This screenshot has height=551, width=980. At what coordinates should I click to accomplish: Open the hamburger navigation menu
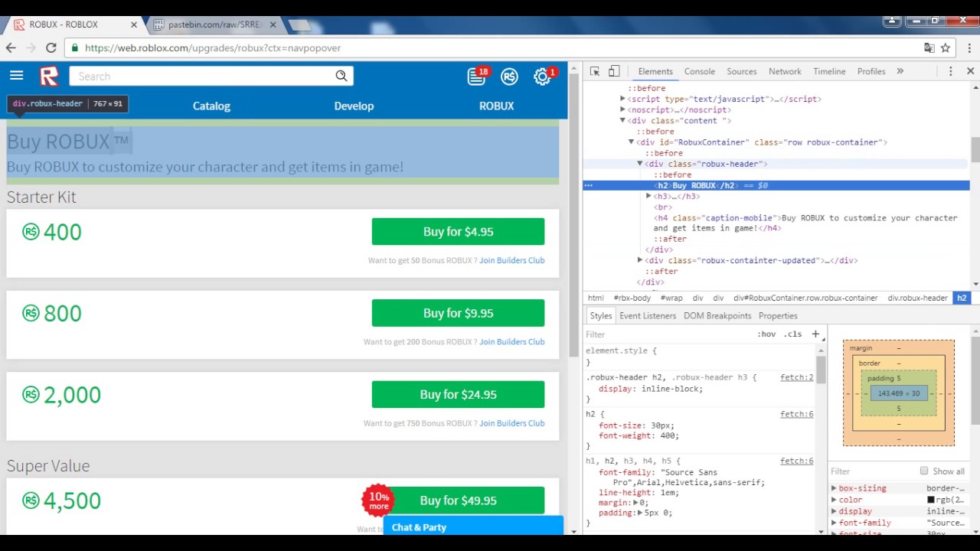16,76
